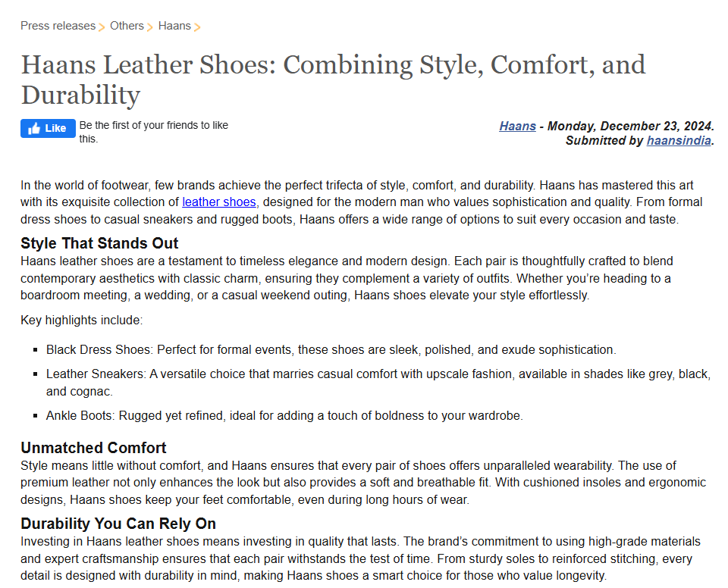Viewport: 728px width, 588px height.
Task: Click the Monday, December 23, 2024 date
Action: pos(630,127)
